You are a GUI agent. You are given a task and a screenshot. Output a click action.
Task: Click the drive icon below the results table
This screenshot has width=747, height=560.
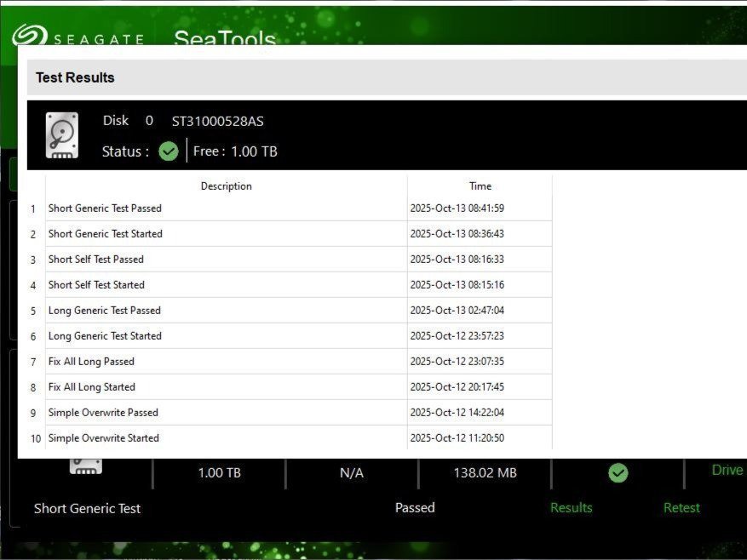coord(86,466)
